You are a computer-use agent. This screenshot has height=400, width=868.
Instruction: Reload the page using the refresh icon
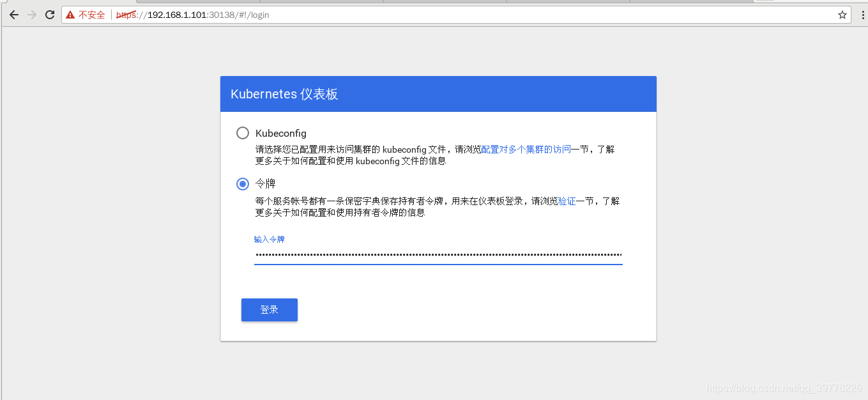point(49,14)
